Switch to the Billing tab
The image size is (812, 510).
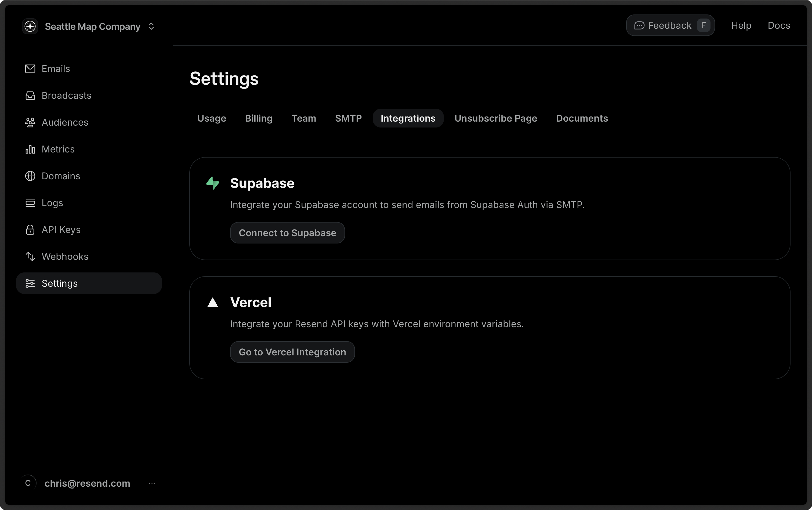coord(258,118)
